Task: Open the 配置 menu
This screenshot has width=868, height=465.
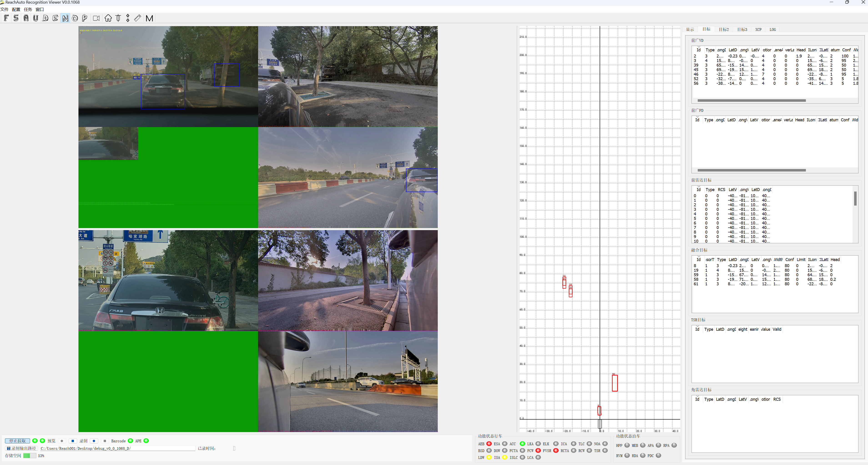Action: (16, 10)
